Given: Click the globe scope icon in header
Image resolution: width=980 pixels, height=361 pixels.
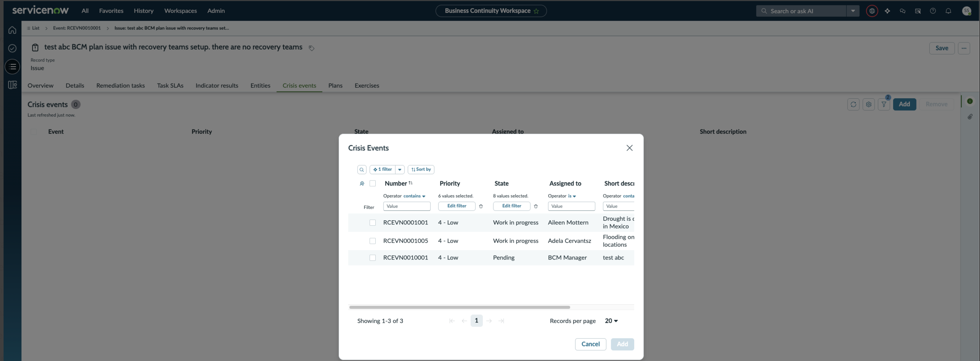Looking at the screenshot, I should [872, 11].
